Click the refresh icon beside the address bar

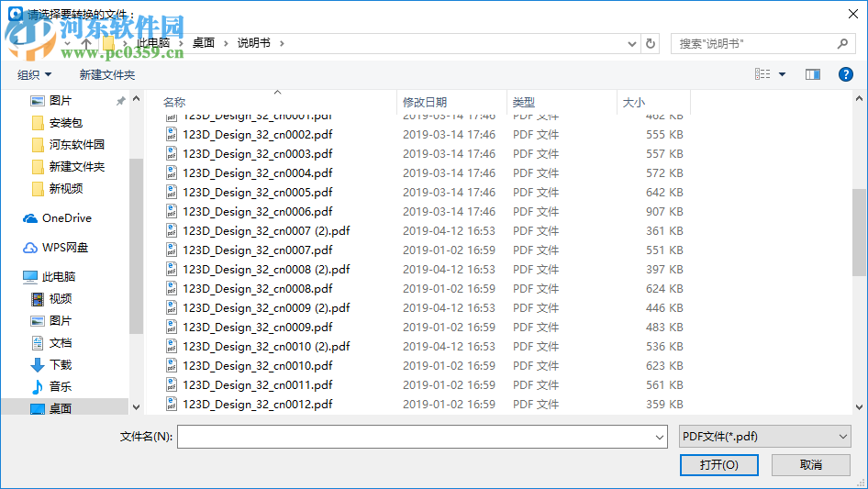(651, 43)
